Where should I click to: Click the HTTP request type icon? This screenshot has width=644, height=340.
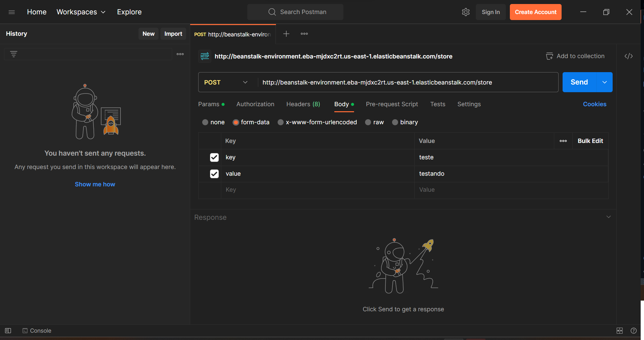pos(205,56)
